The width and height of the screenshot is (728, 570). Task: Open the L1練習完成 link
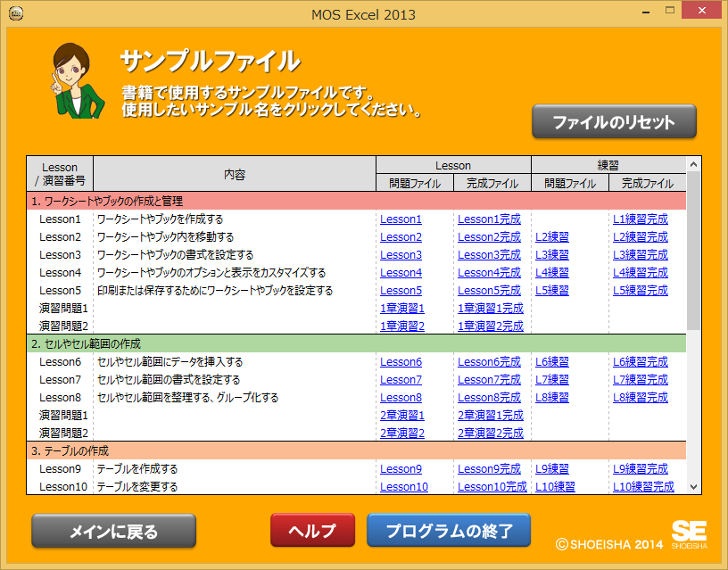(x=641, y=219)
